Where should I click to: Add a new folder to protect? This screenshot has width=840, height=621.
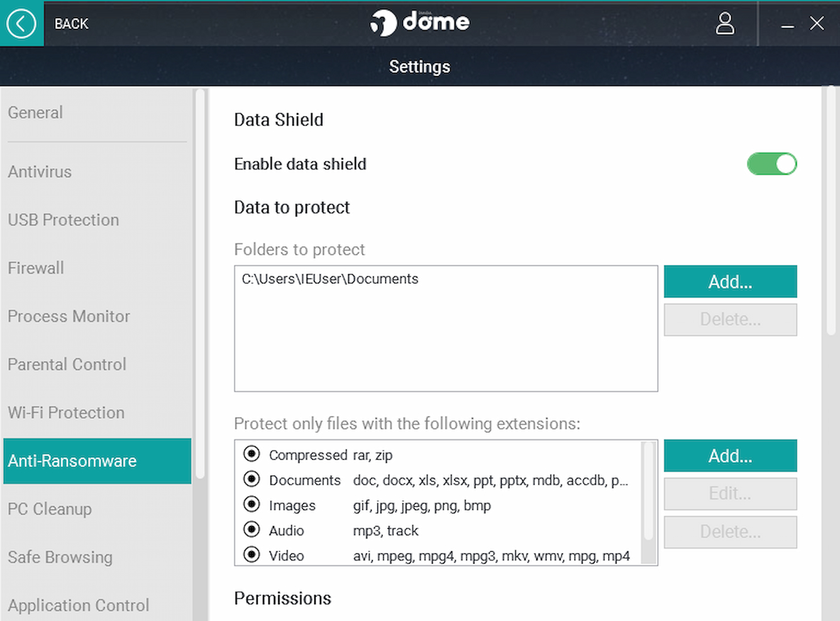(730, 281)
